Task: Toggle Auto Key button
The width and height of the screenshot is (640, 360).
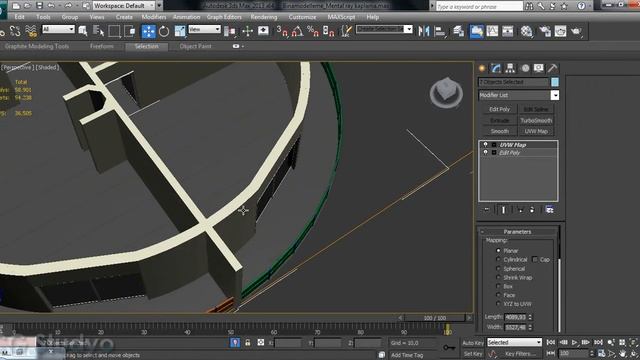Action: point(473,342)
